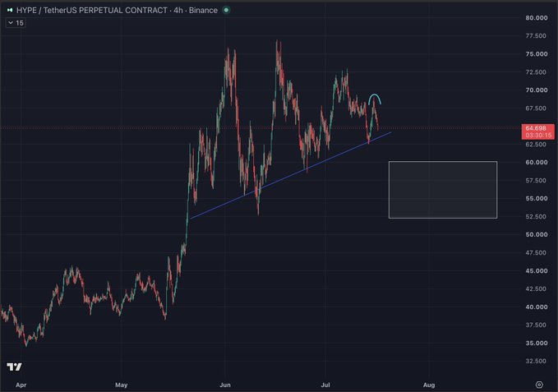Image resolution: width=558 pixels, height=392 pixels.
Task: Click the 80.000 price axis label
Action: tap(537, 18)
